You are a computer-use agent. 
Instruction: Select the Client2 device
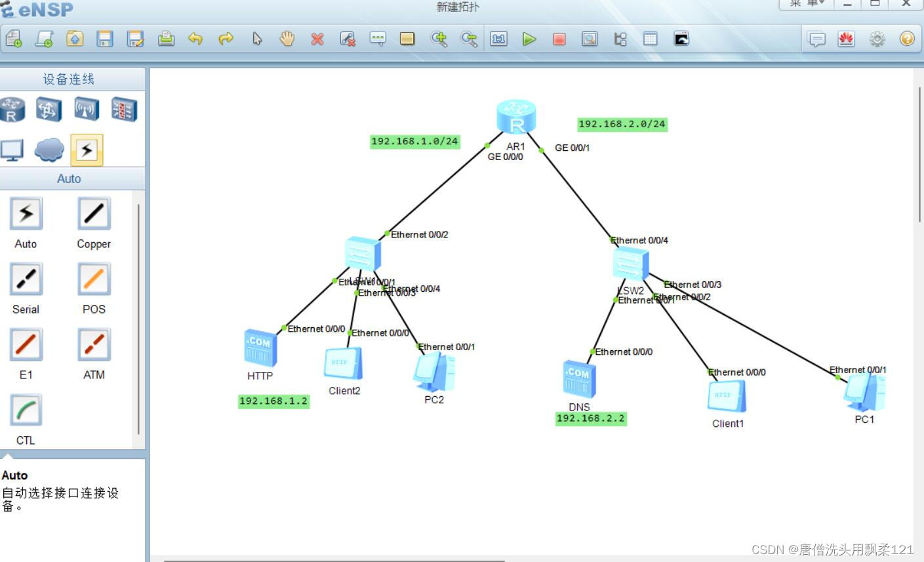tap(343, 364)
